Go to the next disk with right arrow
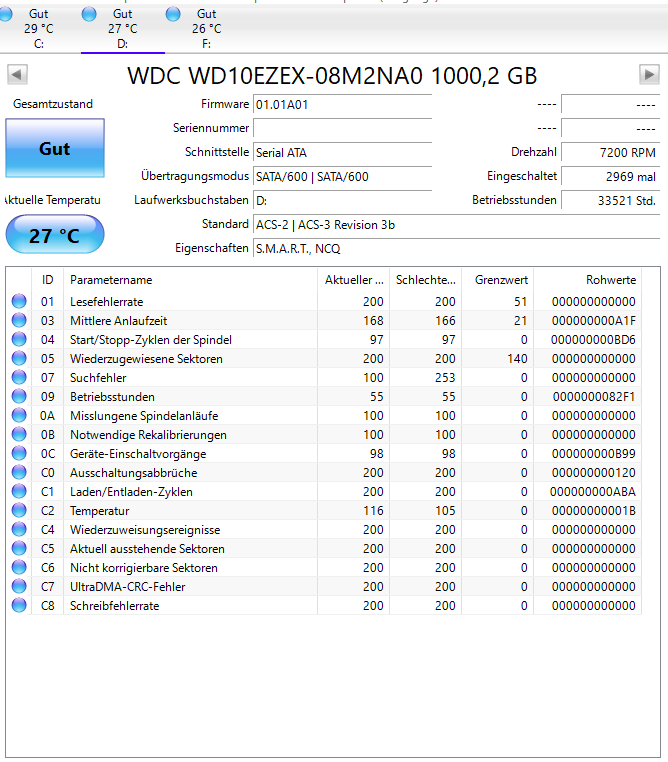 (649, 75)
